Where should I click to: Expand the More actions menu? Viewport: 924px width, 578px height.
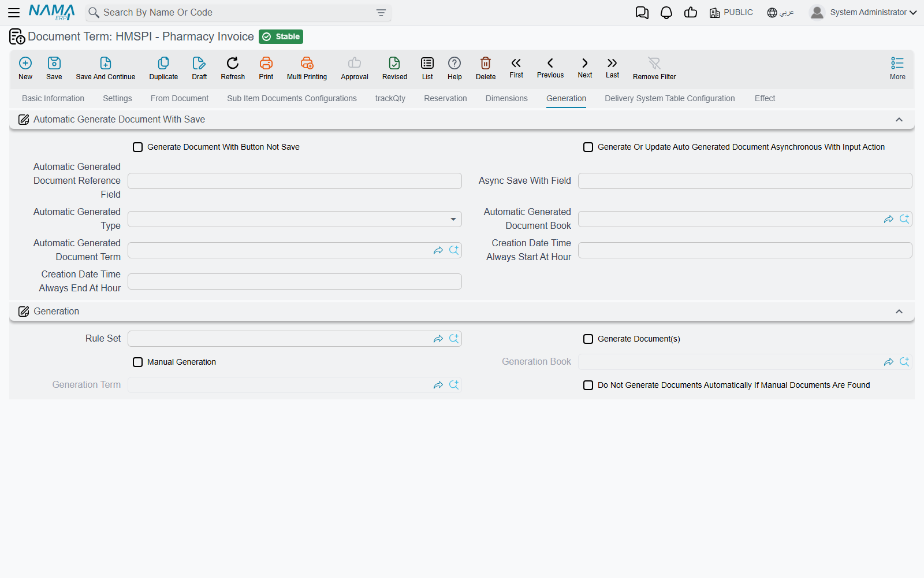(897, 68)
